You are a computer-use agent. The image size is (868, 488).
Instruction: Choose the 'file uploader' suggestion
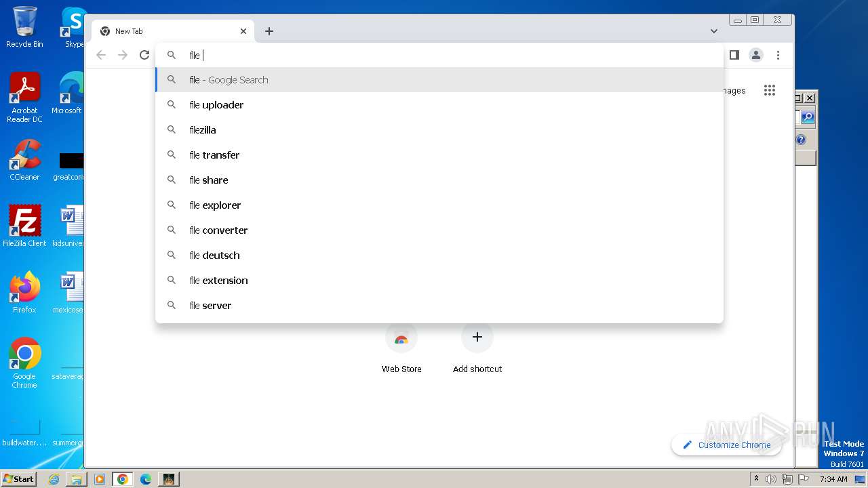[439, 105]
